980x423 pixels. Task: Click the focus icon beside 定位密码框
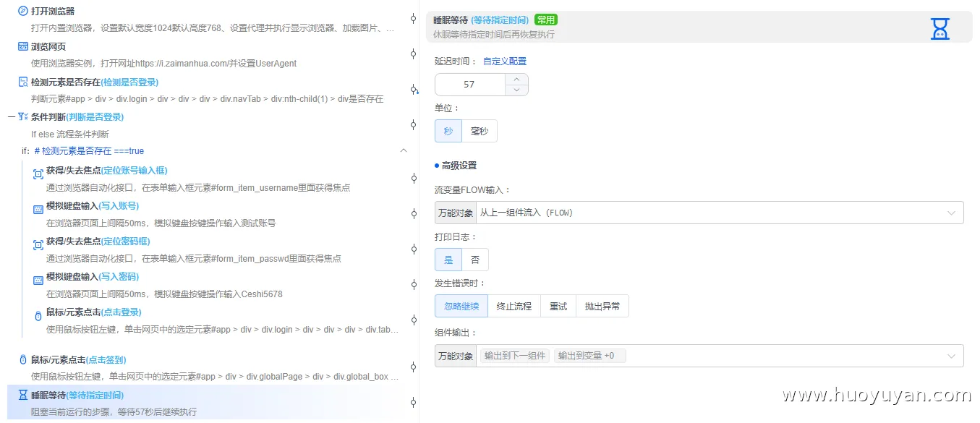[x=38, y=245]
